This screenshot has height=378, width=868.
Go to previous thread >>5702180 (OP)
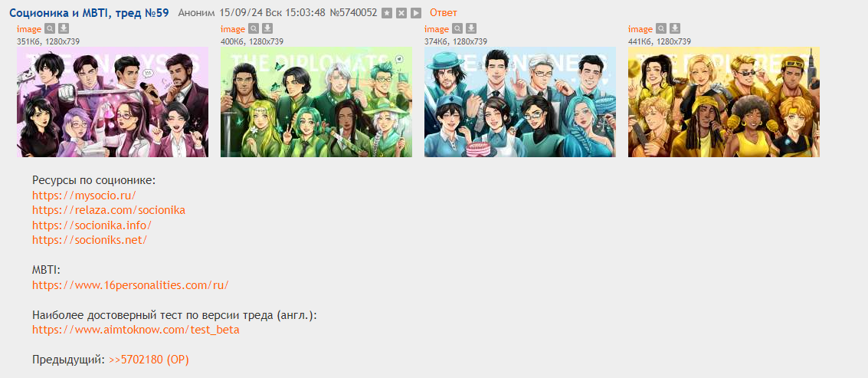coord(149,360)
